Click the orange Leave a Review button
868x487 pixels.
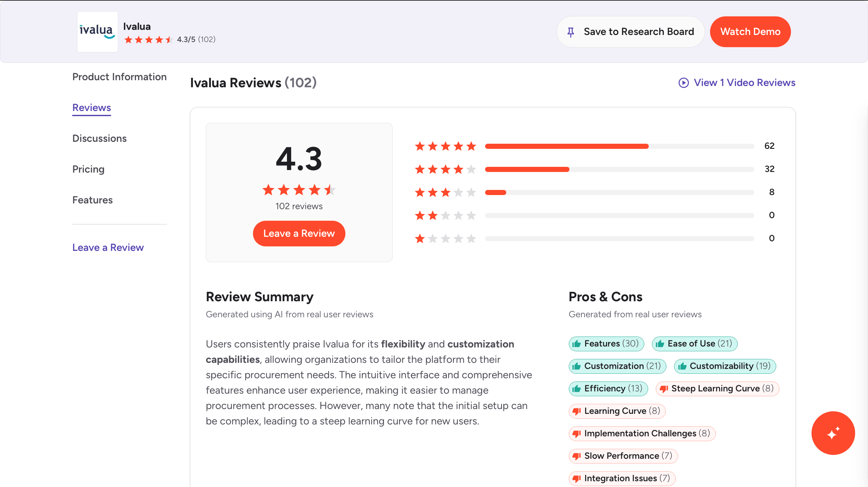(x=299, y=234)
